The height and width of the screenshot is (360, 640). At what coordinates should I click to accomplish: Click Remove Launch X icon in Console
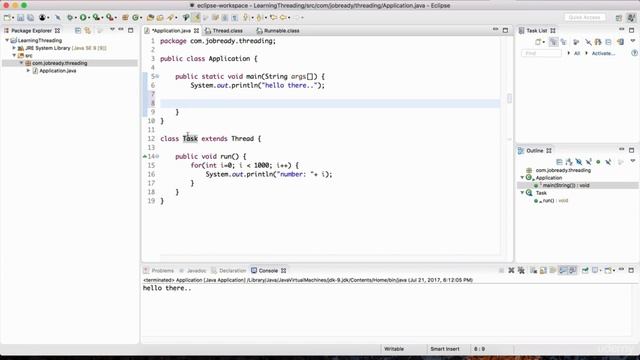[x=511, y=270]
